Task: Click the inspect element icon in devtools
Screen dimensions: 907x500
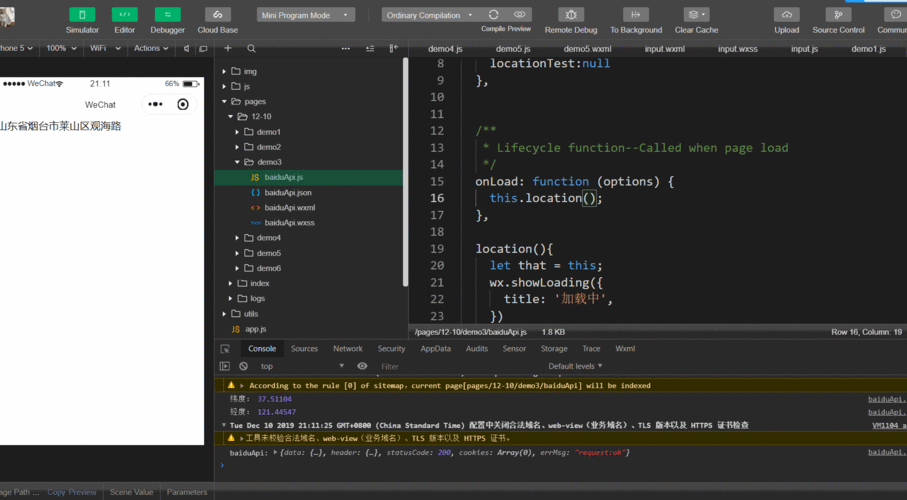Action: (225, 349)
